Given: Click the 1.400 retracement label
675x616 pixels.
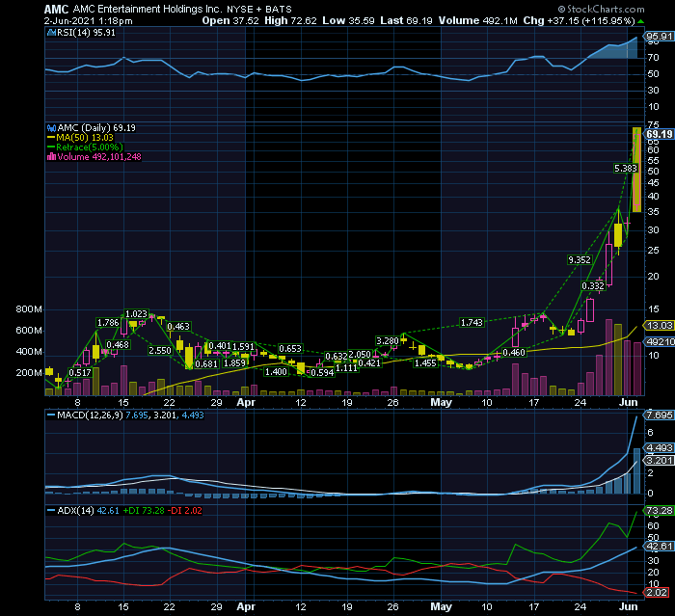Looking at the screenshot, I should click(276, 372).
